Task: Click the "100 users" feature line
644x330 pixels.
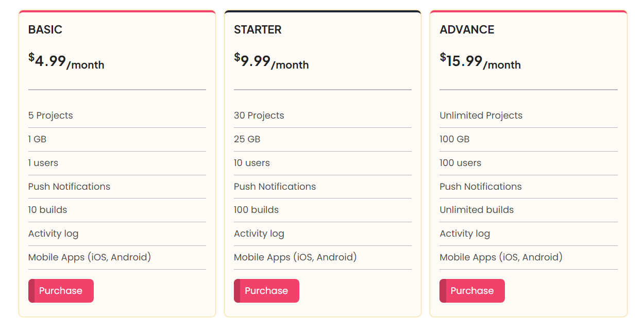Action: (x=460, y=163)
